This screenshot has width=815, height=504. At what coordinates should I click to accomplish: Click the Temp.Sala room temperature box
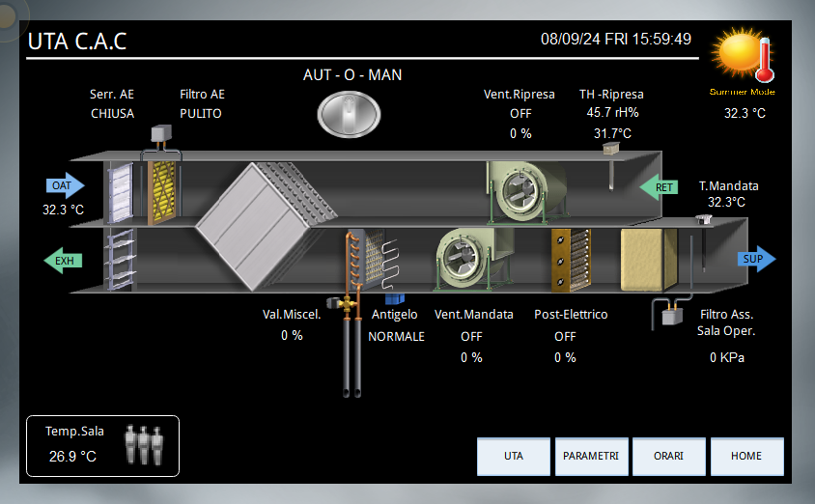pos(102,446)
